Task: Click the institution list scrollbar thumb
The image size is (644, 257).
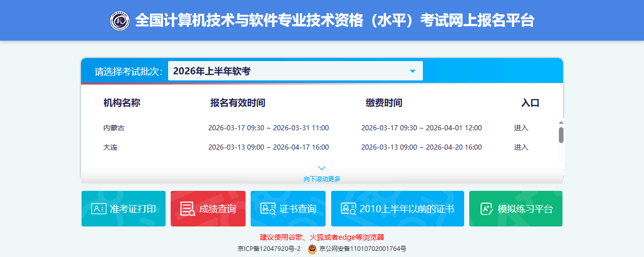Action: [561, 135]
